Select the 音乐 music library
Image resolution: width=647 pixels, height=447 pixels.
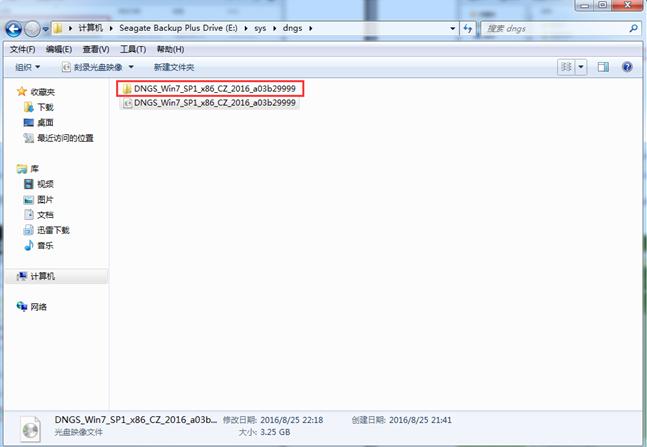coord(45,245)
